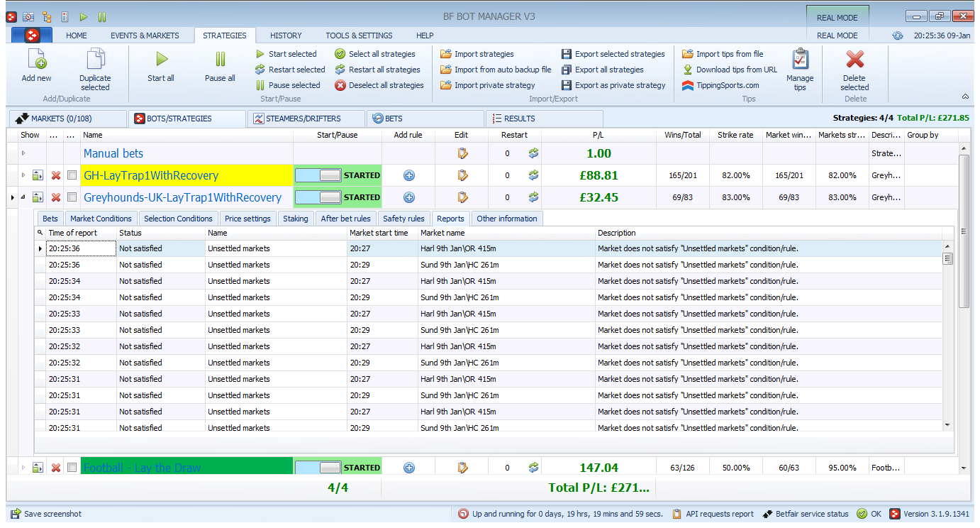Switch to STEAMERS/DRIFTERS tab
Viewport: 980px width, 528px height.
pos(306,119)
